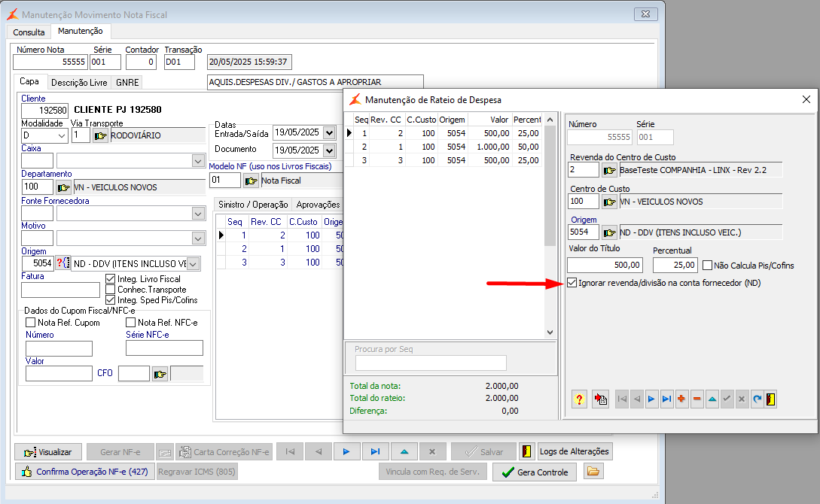
Task: Click the folder icon next to Gera Controle
Action: (593, 472)
